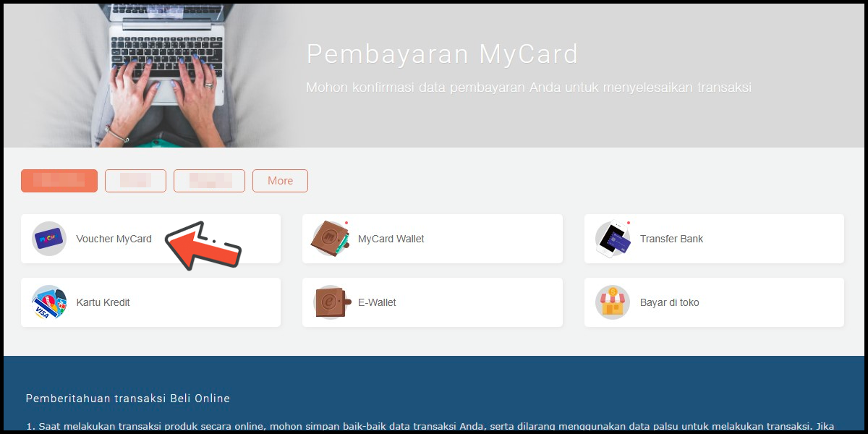Click the Pembayaran MyCard heading
Screen dimensions: 868x434
click(443, 54)
